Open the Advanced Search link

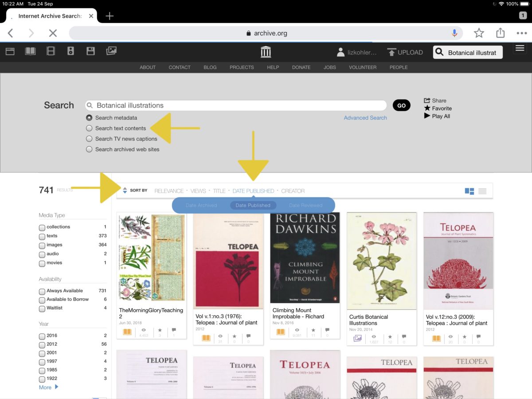[x=365, y=118]
